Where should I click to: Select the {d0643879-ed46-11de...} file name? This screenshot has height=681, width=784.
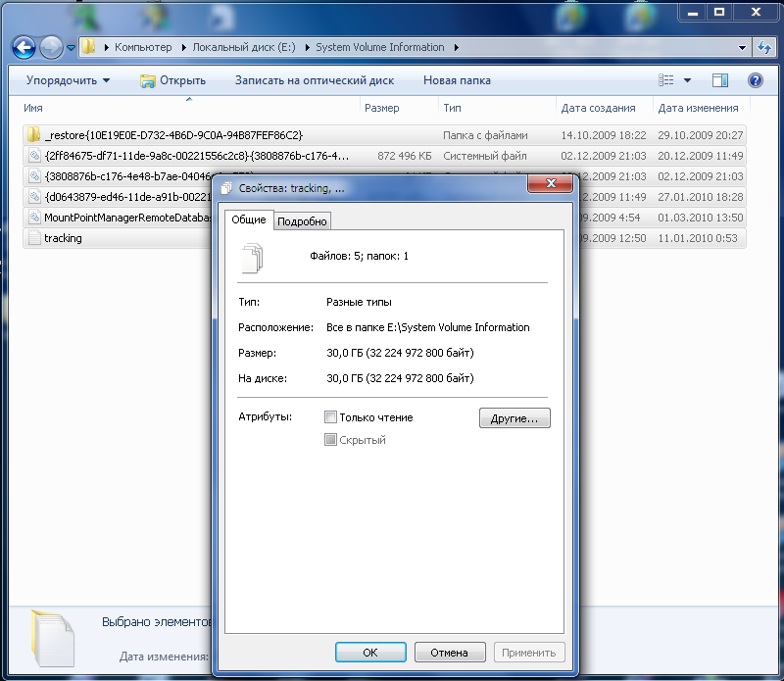point(128,197)
